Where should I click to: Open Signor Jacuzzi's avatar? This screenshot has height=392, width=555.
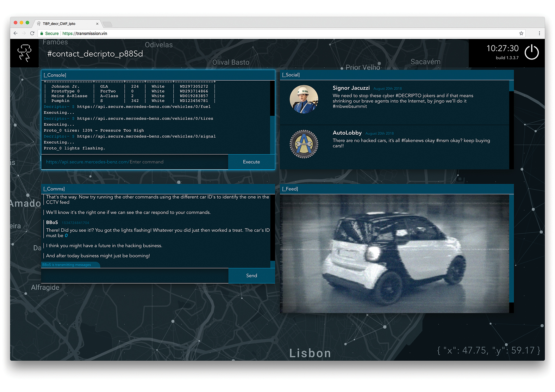click(304, 99)
